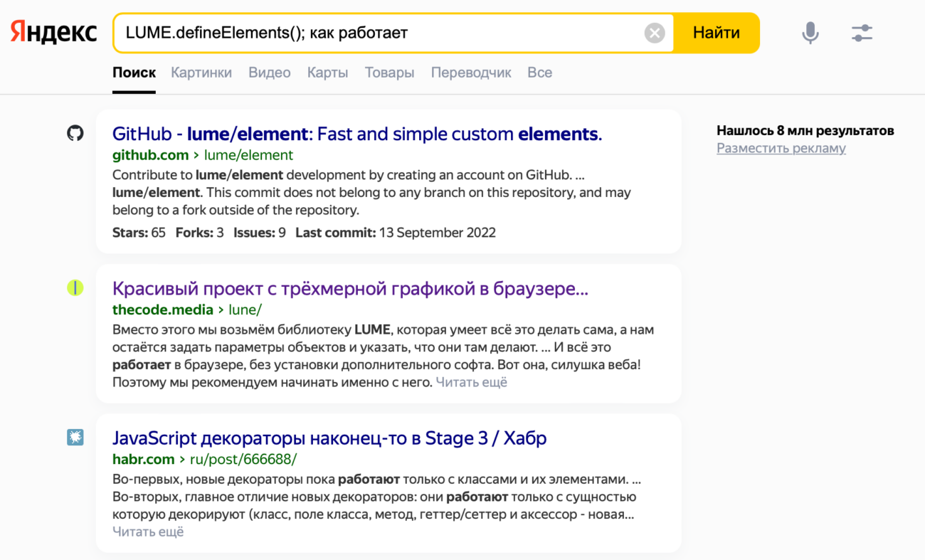This screenshot has height=560, width=925.
Task: Click the Habr favicon beside the third result
Action: click(x=75, y=437)
